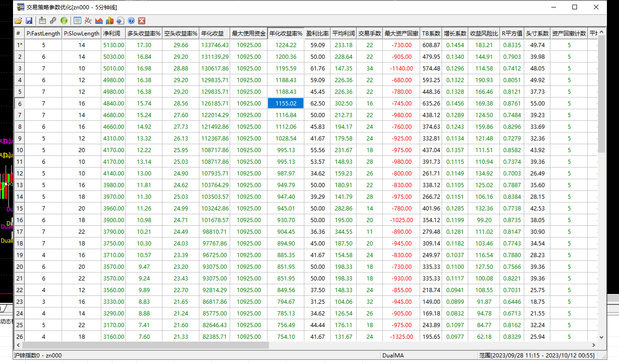Viewport: 619px width, 364px height.
Task: Click the 增长系数 column header
Action: click(x=455, y=33)
